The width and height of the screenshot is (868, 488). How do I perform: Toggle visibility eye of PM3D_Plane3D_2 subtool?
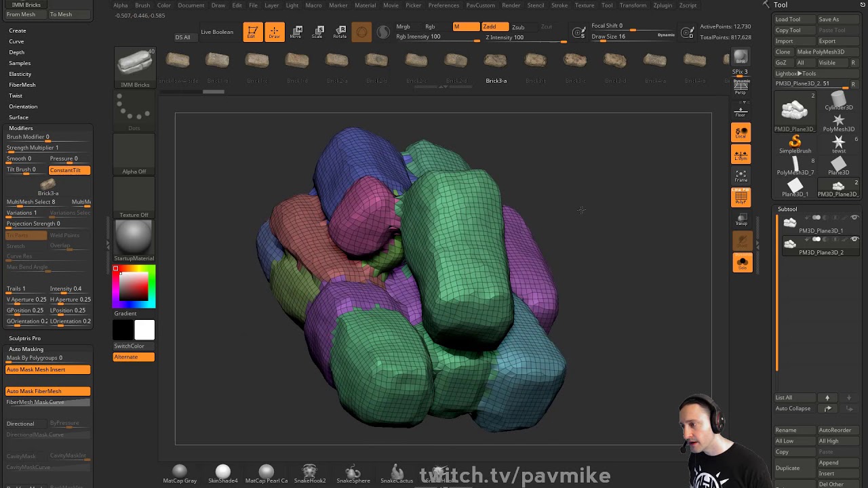coord(854,239)
